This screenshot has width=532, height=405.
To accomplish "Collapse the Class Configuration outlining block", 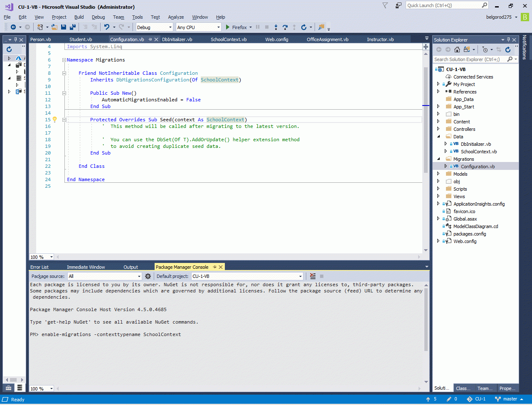I will coord(64,73).
